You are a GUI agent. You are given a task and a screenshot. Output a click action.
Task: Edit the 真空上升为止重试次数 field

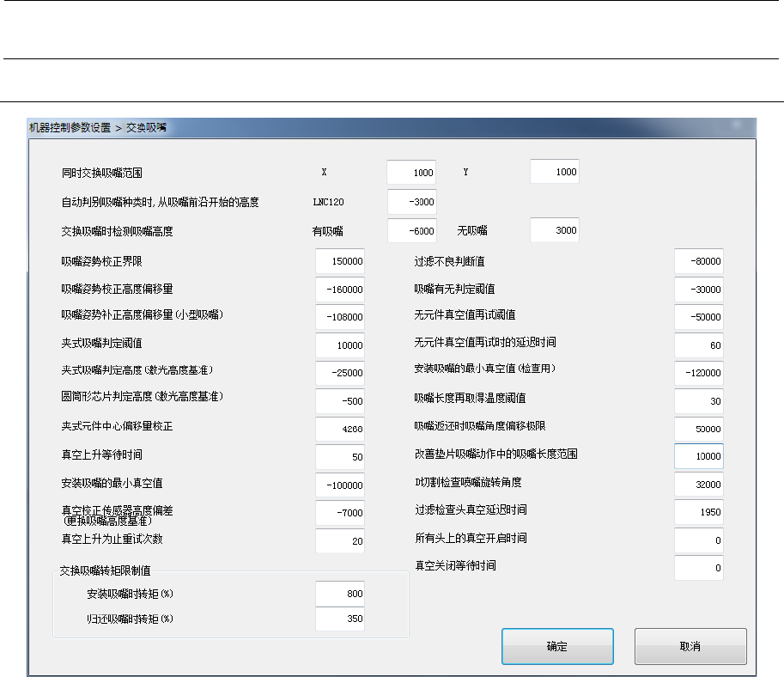pyautogui.click(x=340, y=541)
